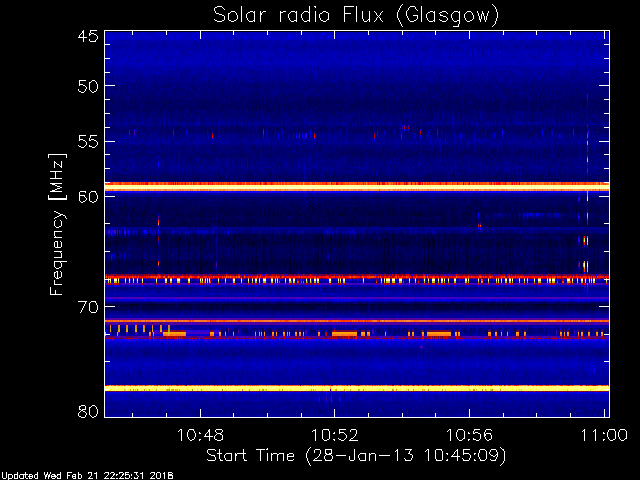Image resolution: width=640 pixels, height=480 pixels.
Task: Click the 55 frequency tick label
Action: (88, 142)
